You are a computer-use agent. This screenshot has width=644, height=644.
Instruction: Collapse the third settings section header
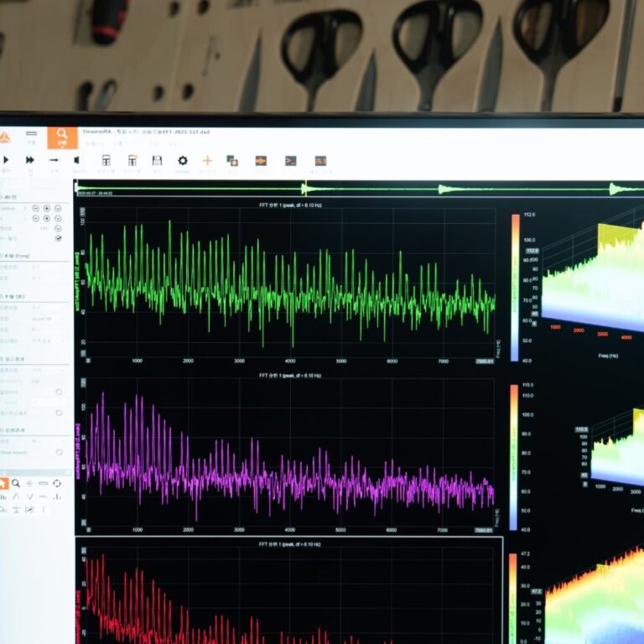34,359
